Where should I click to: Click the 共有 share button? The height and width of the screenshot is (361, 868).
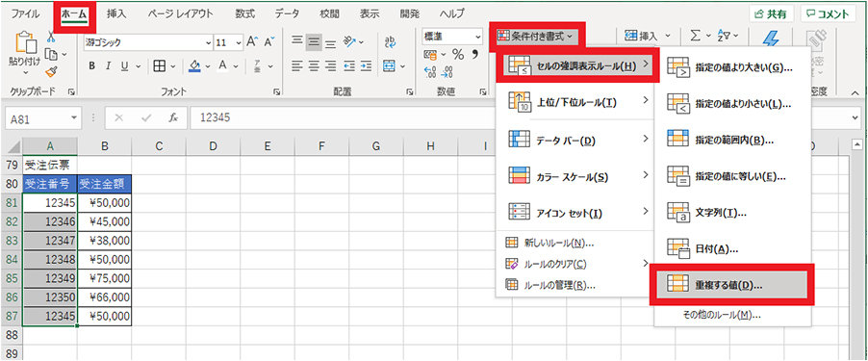pos(772,14)
